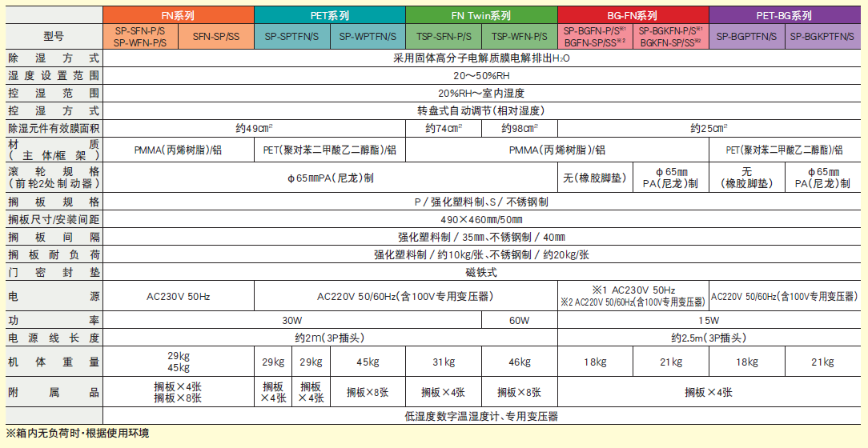Viewport: 868px width, 448px height.
Task: Select the green FN Twin系列 header
Action: tap(481, 16)
